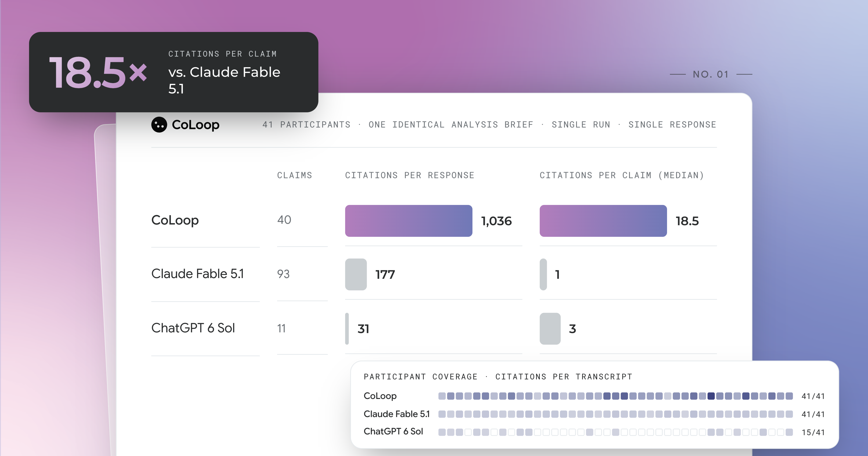Screen dimensions: 868x456
Task: Click the 'CITATIONS PER CLAIM' callout label
Action: pyautogui.click(x=222, y=54)
